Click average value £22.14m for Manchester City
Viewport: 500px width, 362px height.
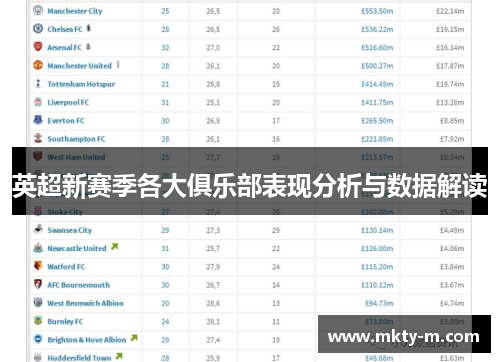tap(450, 11)
